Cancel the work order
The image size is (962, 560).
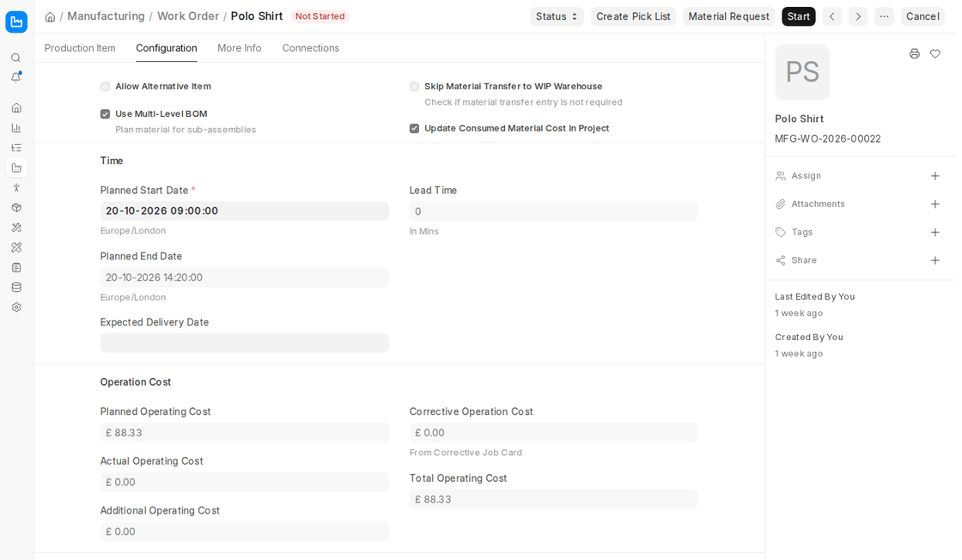click(x=922, y=16)
